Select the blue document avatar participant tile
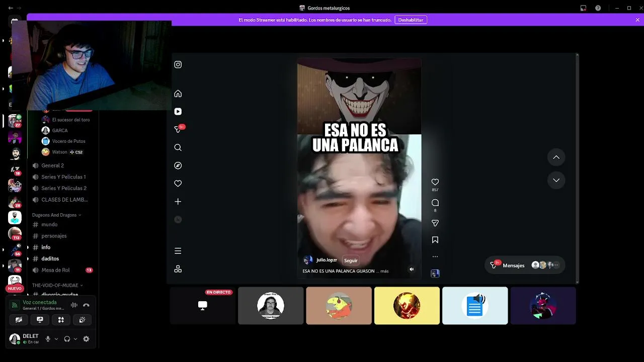 click(475, 306)
